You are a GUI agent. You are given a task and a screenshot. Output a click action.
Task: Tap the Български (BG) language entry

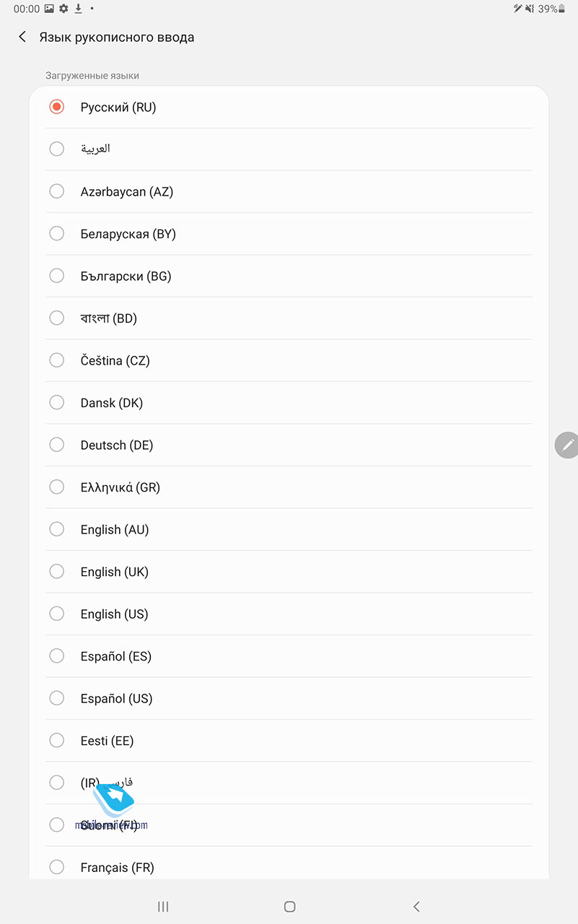click(x=126, y=276)
